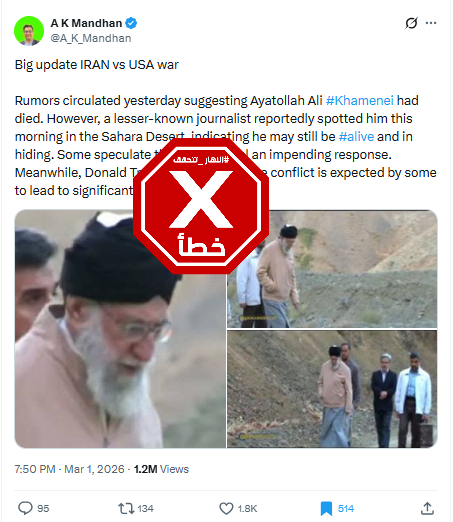Click the reply speech bubble icon

25,508
